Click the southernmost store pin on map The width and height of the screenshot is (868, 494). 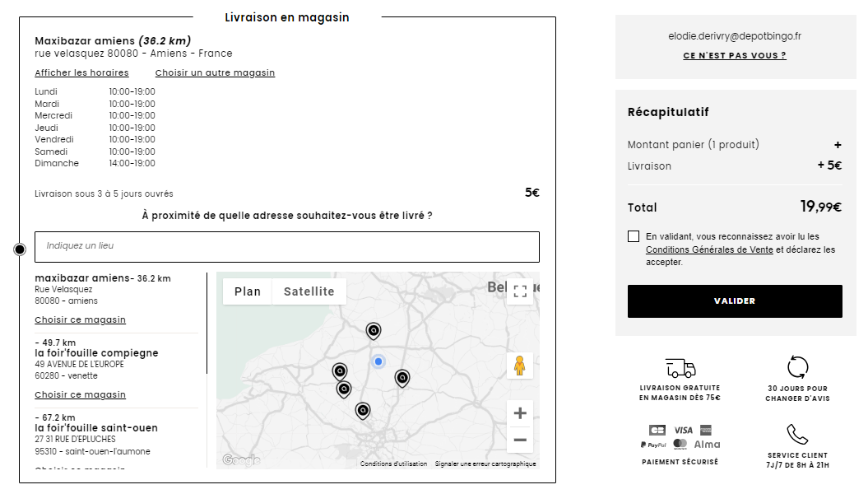pos(363,411)
